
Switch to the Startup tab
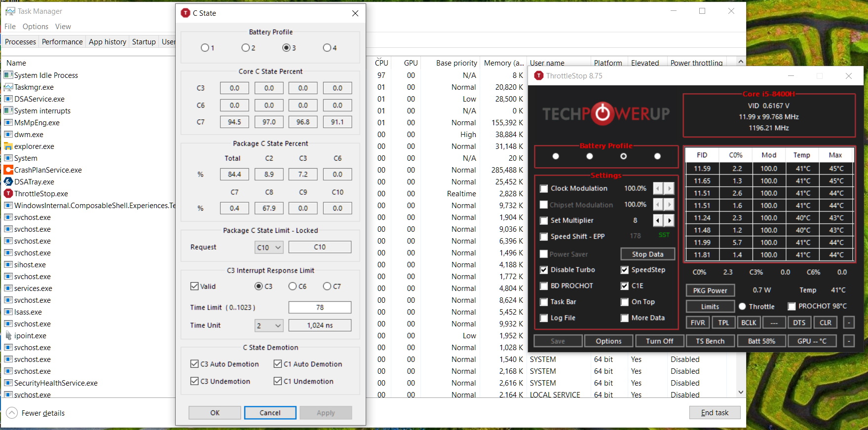[144, 42]
